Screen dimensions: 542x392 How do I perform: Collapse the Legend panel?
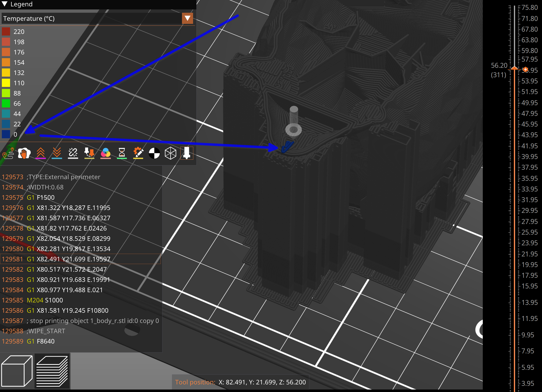point(5,4)
